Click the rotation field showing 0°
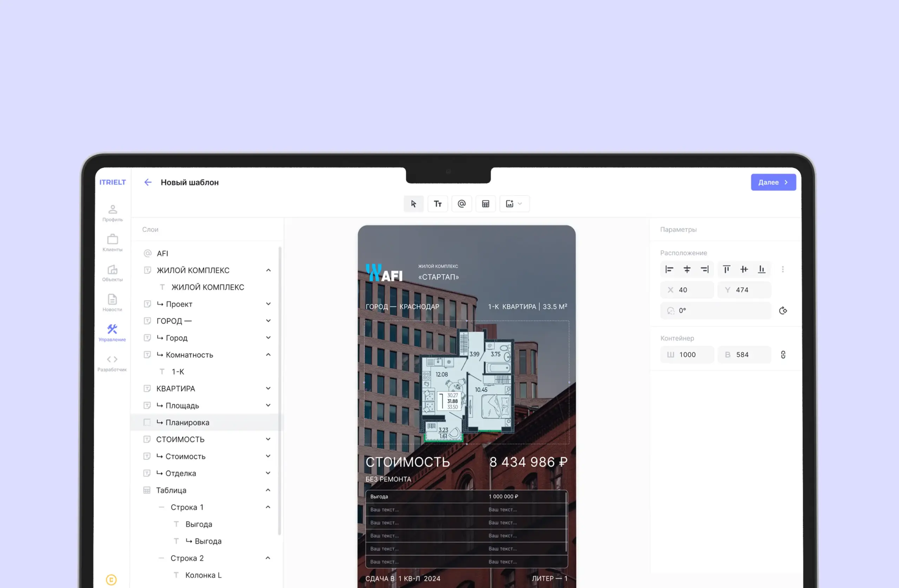This screenshot has height=588, width=899. [716, 311]
